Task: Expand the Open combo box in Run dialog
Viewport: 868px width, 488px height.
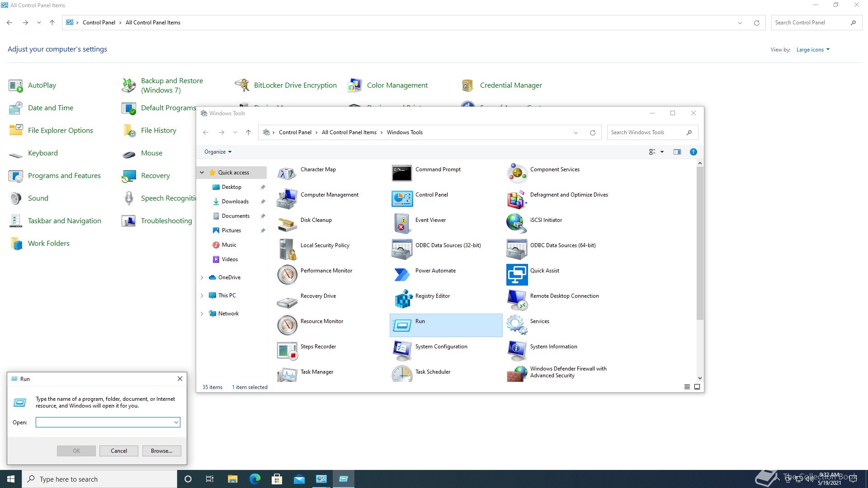Action: coord(176,422)
